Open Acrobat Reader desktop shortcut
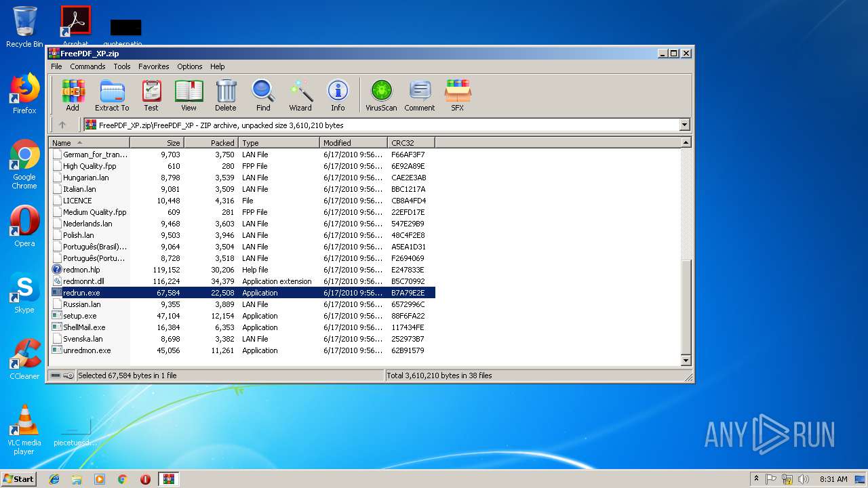868x488 pixels. 76,26
